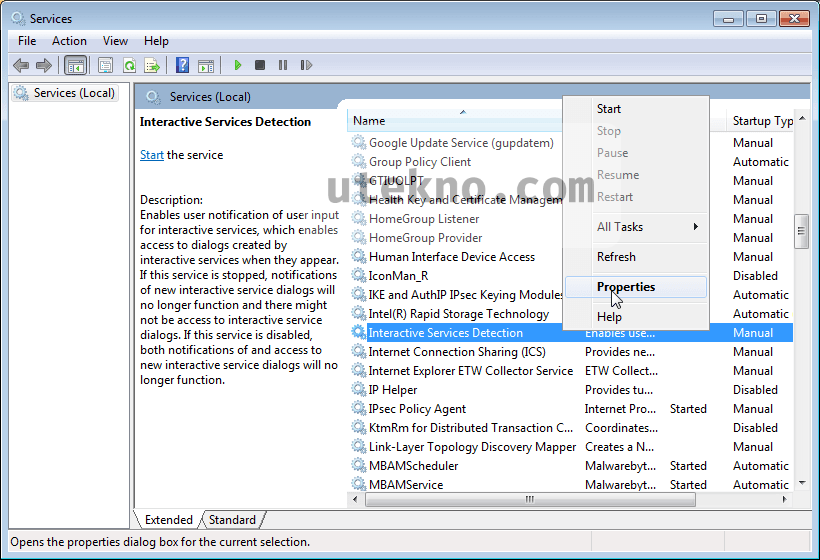
Task: Click gear icon of IconMan_R service
Action: tap(359, 275)
